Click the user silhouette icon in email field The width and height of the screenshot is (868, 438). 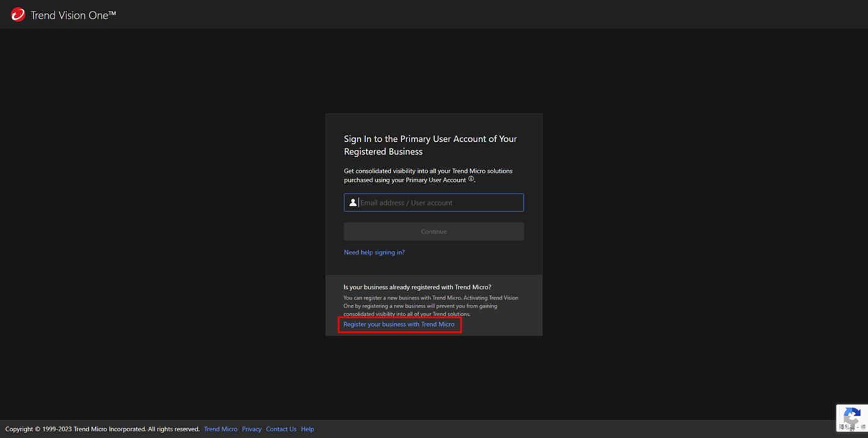[353, 202]
